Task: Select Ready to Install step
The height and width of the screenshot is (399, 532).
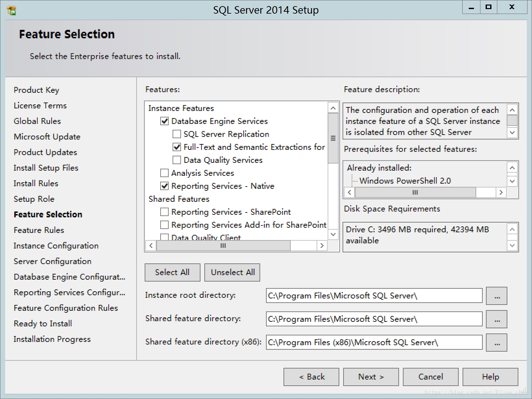Action: click(x=43, y=324)
